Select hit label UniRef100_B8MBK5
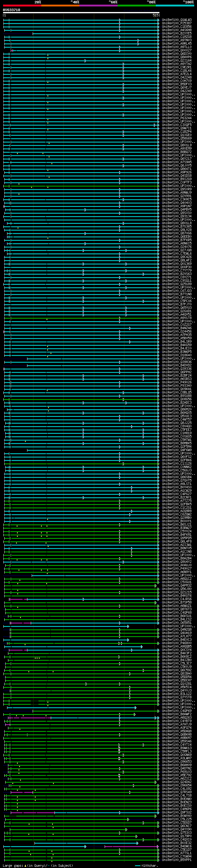The width and height of the screenshot is (197, 868). click(177, 443)
